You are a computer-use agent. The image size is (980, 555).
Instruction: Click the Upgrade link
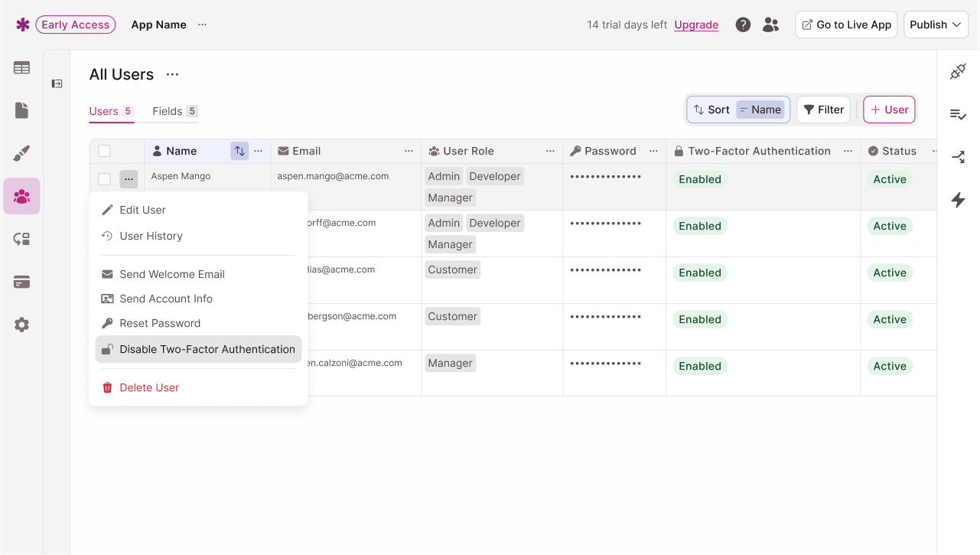tap(696, 24)
